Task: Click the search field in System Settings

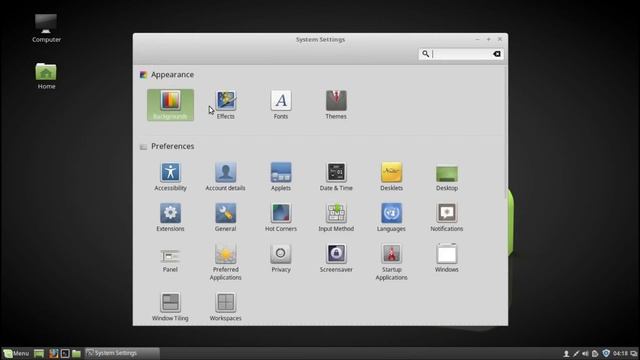Action: 461,54
